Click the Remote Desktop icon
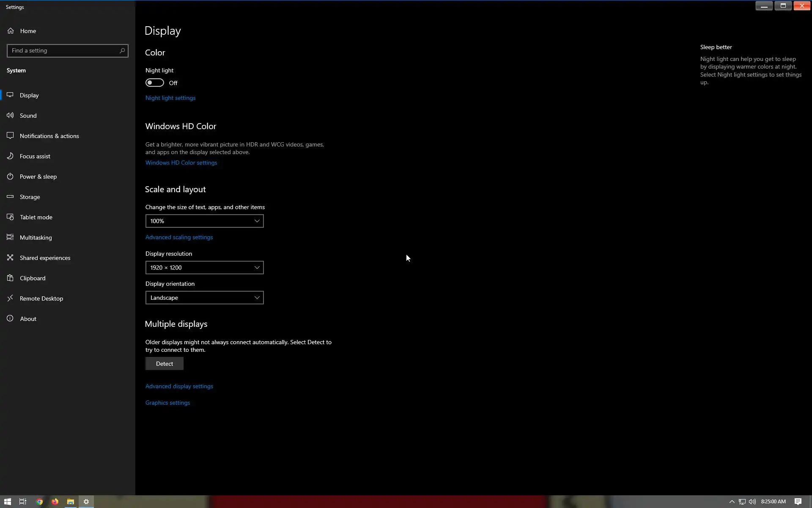Viewport: 812px width, 508px height. pyautogui.click(x=10, y=298)
